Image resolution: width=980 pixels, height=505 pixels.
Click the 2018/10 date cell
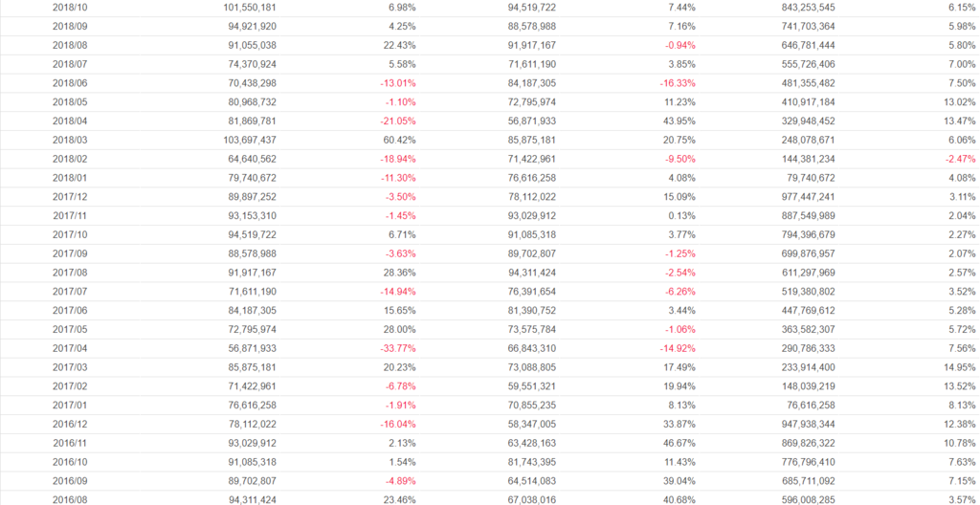[70, 7]
